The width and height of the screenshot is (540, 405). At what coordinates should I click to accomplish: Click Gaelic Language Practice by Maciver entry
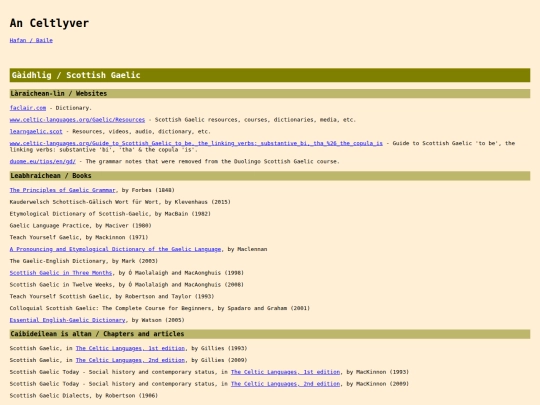pos(80,226)
